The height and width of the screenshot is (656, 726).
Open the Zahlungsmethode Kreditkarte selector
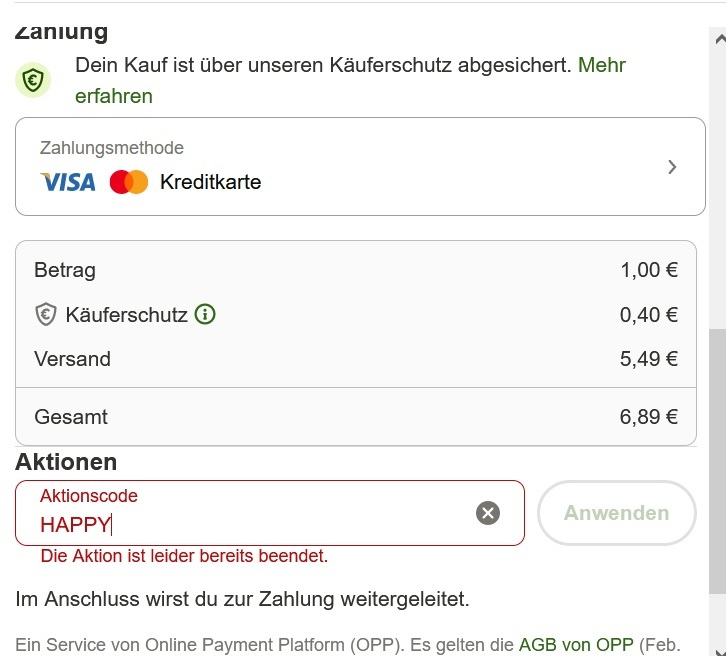[x=360, y=167]
